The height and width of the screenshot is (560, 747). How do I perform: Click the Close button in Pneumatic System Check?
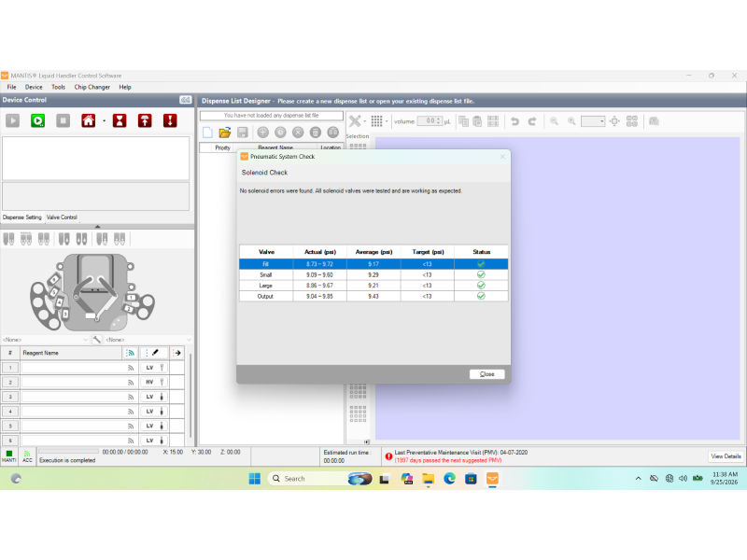point(486,374)
